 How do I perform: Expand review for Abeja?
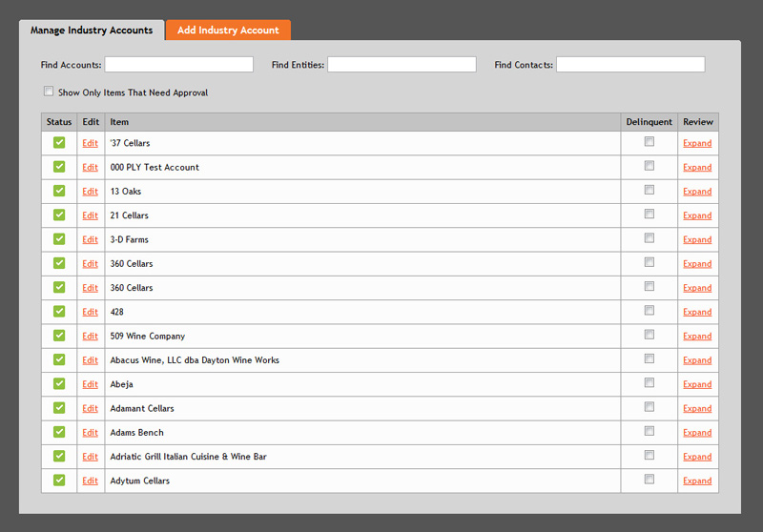[697, 384]
